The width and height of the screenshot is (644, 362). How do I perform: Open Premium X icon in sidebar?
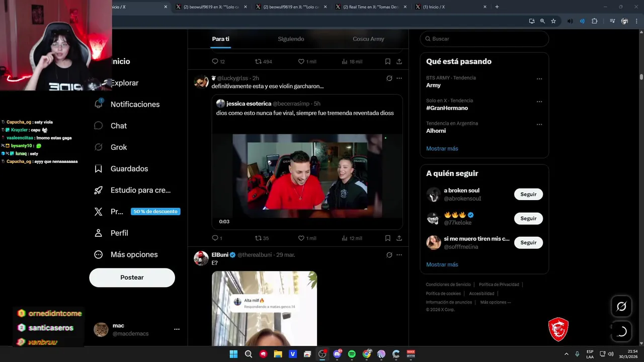[99, 212]
